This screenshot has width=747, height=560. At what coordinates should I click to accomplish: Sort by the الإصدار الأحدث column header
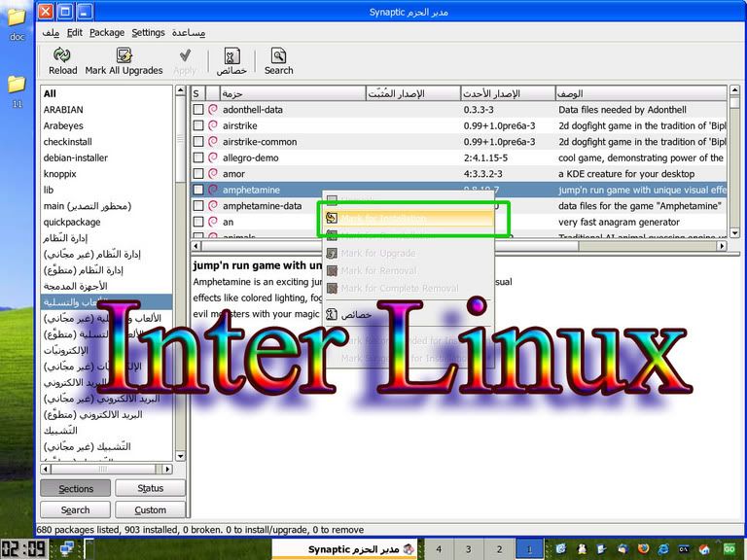(x=508, y=93)
